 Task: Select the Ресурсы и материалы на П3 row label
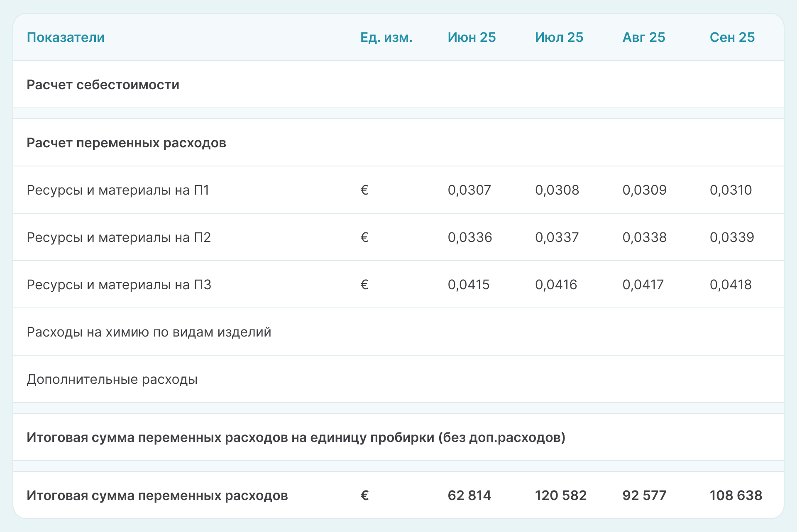pos(119,285)
